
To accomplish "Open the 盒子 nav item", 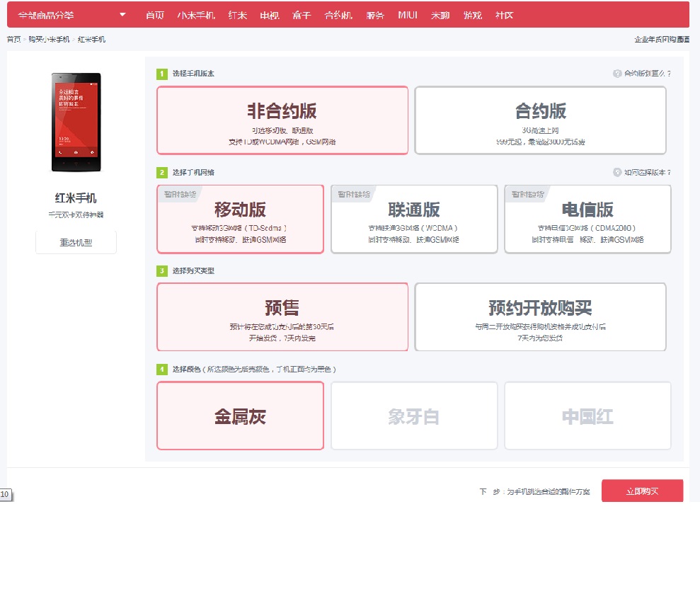I will tap(302, 15).
